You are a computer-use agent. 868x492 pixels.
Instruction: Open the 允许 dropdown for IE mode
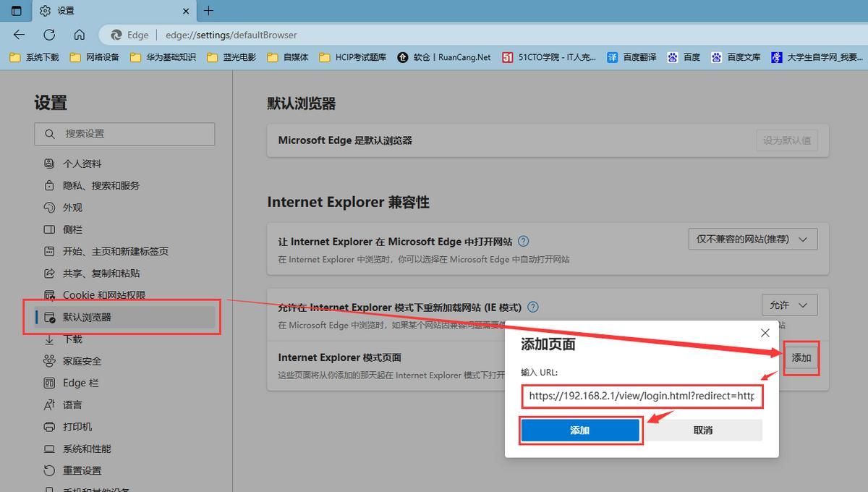coord(789,305)
